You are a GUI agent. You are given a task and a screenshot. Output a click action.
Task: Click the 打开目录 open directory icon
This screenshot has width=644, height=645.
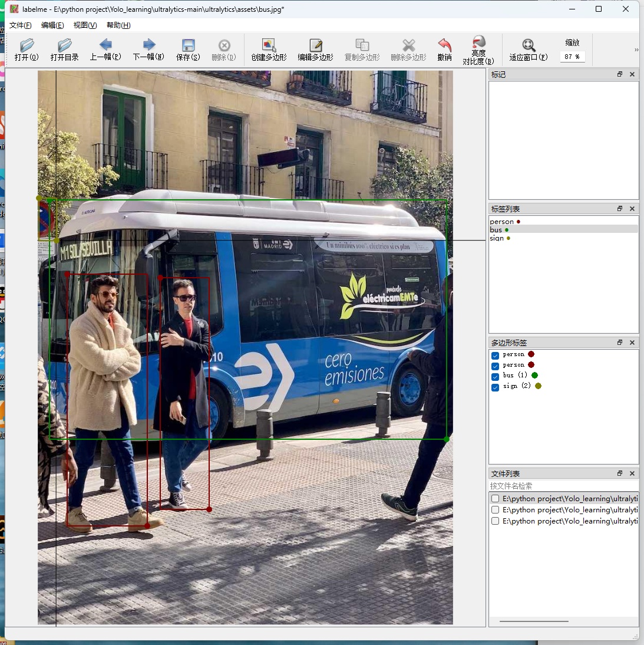[65, 50]
